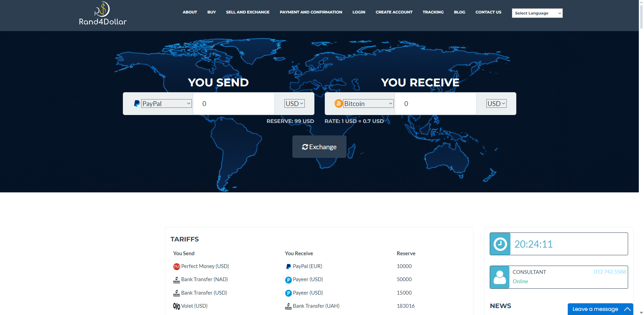
Task: Open the Create Account page
Action: pyautogui.click(x=394, y=12)
